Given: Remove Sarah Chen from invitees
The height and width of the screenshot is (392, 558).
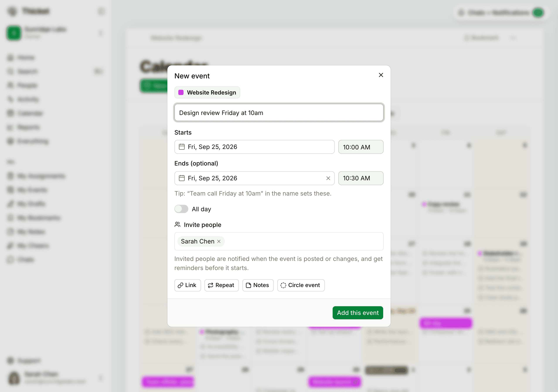Looking at the screenshot, I should pyautogui.click(x=219, y=242).
